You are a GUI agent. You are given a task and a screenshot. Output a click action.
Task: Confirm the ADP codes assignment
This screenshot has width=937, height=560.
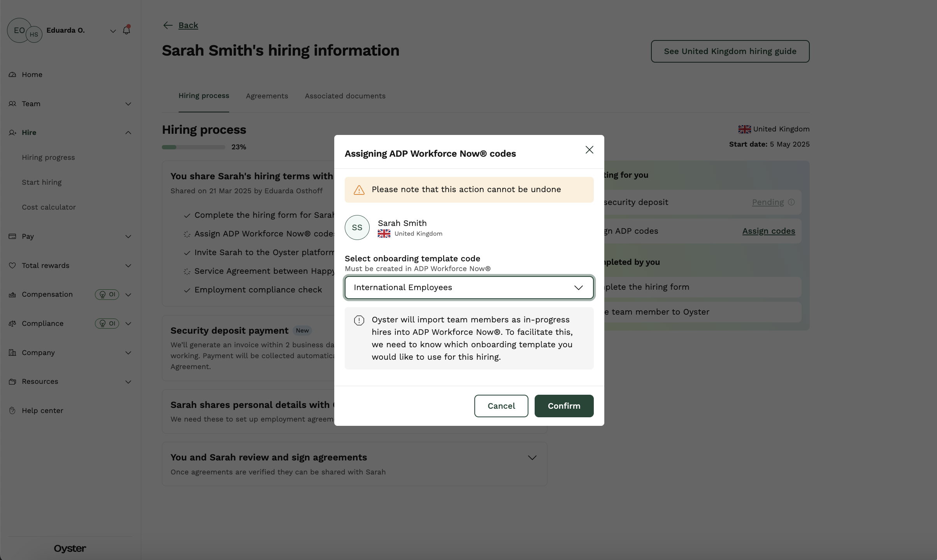pyautogui.click(x=563, y=406)
